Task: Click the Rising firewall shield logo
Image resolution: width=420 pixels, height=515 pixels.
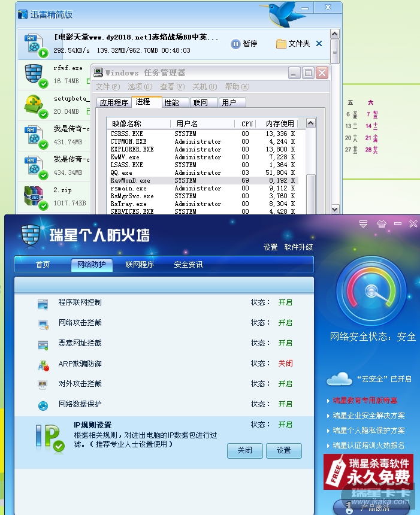Action: click(30, 235)
